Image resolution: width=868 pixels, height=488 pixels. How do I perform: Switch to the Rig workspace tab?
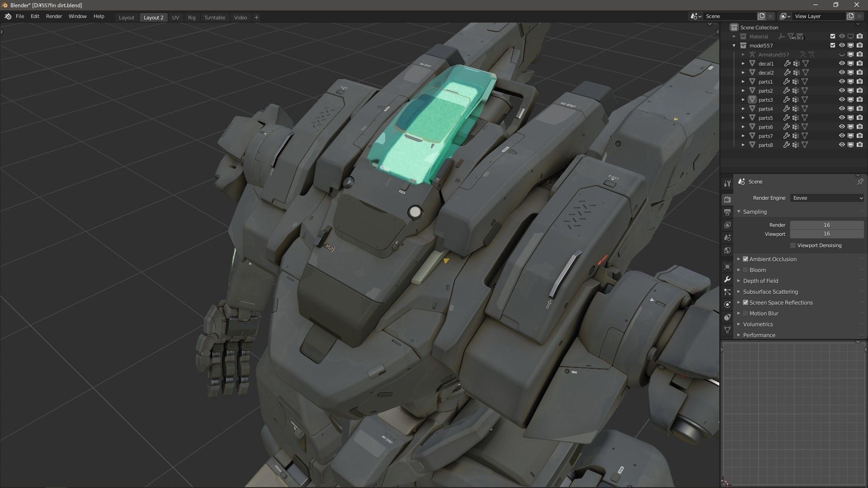(x=192, y=17)
